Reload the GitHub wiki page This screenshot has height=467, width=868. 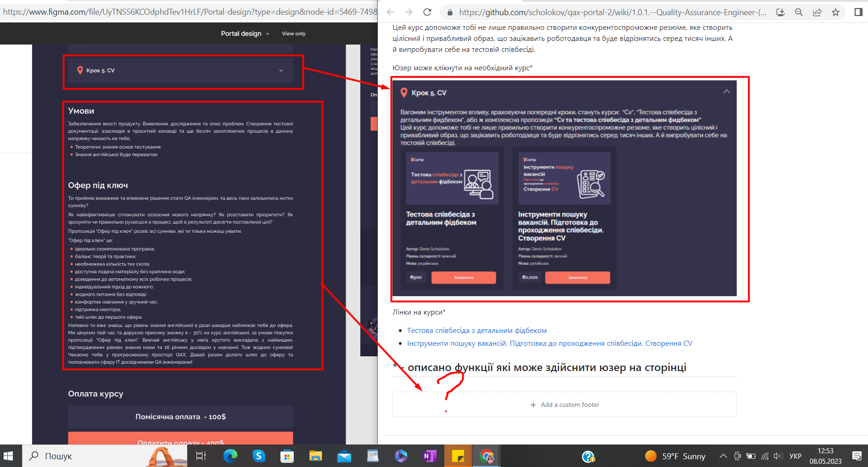tap(427, 12)
